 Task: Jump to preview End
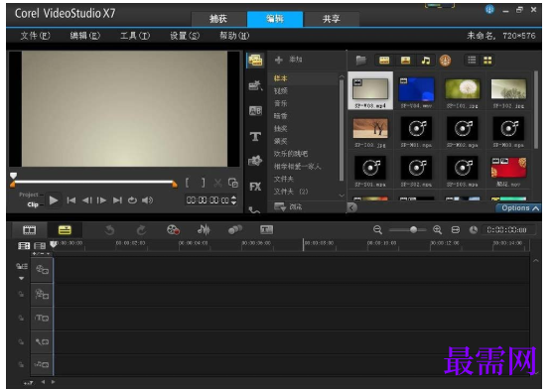click(x=117, y=200)
